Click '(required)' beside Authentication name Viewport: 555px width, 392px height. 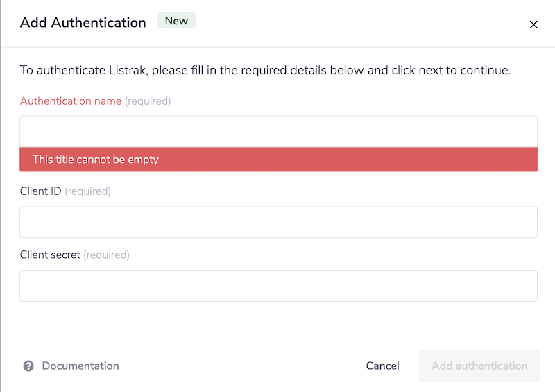(x=148, y=101)
